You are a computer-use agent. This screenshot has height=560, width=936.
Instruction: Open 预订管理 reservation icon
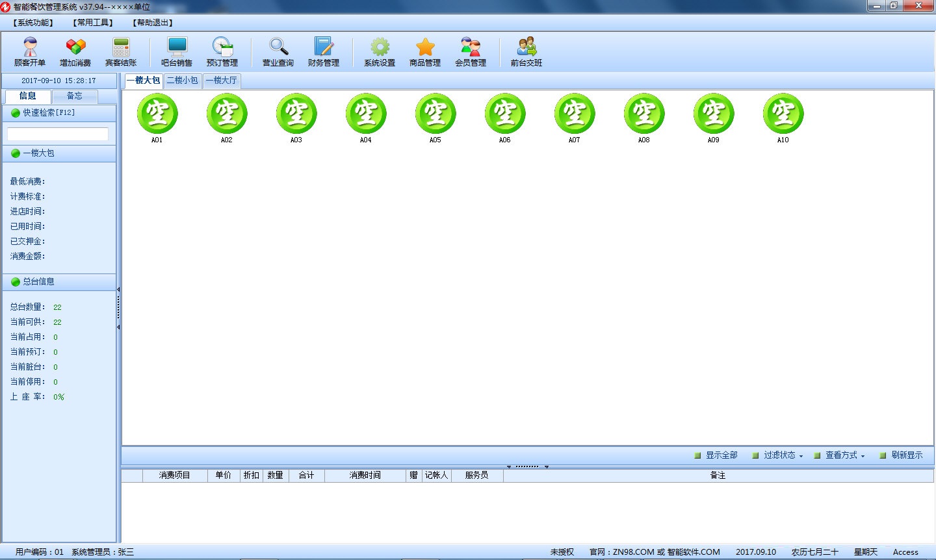pyautogui.click(x=222, y=51)
